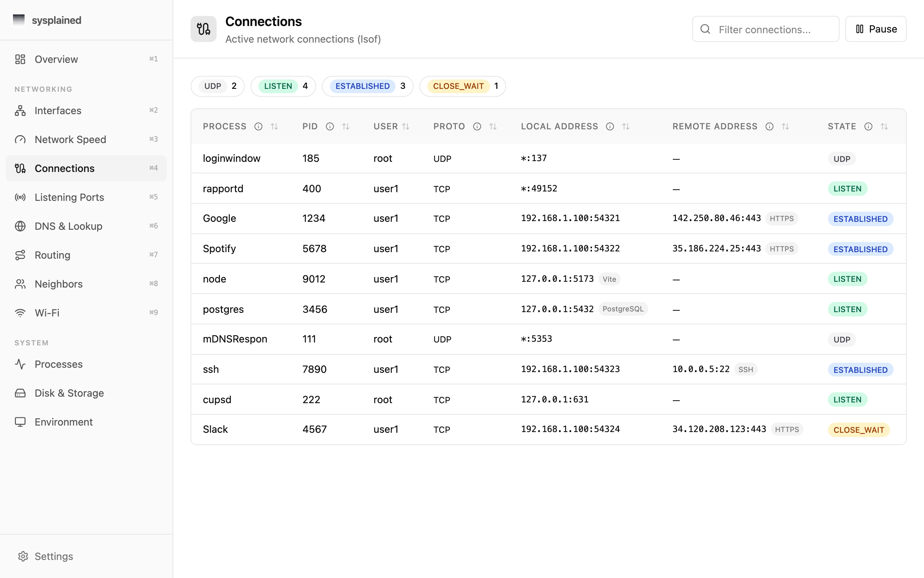This screenshot has height=578, width=924.
Task: Click the Interfaces network icon
Action: click(x=20, y=111)
